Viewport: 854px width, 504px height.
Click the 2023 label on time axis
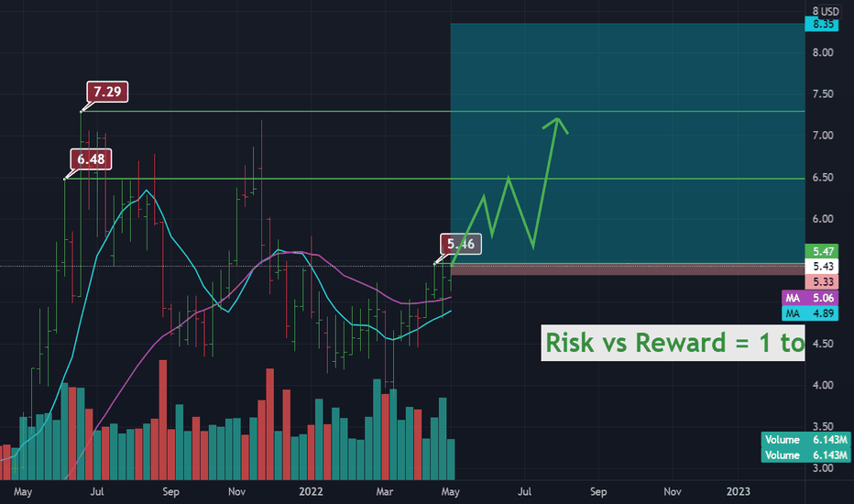(x=739, y=491)
